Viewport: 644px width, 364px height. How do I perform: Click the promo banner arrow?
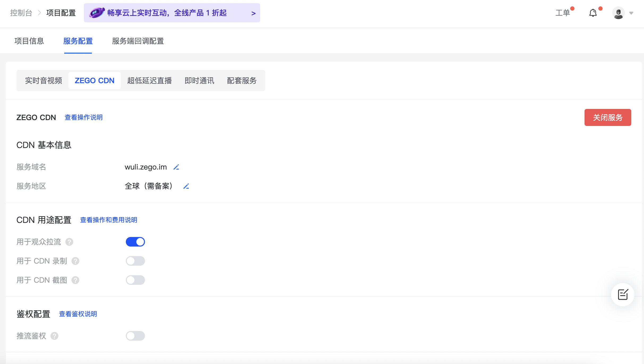click(254, 13)
